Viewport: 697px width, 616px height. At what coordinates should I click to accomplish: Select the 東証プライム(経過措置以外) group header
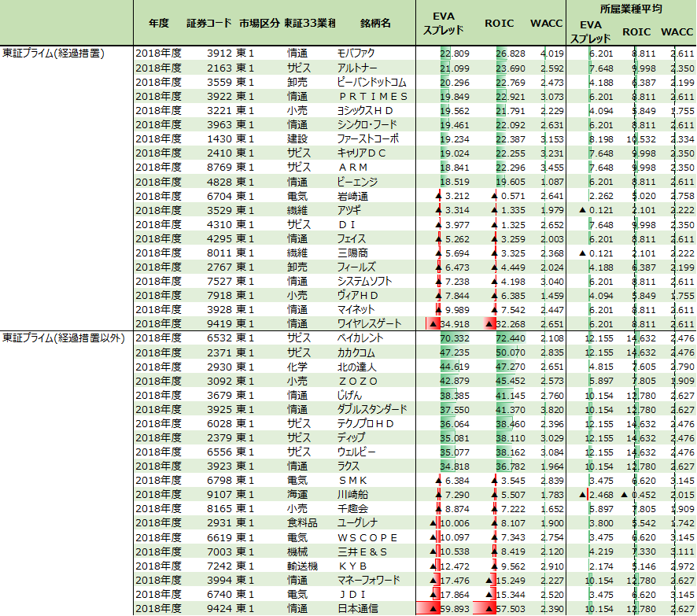65,338
